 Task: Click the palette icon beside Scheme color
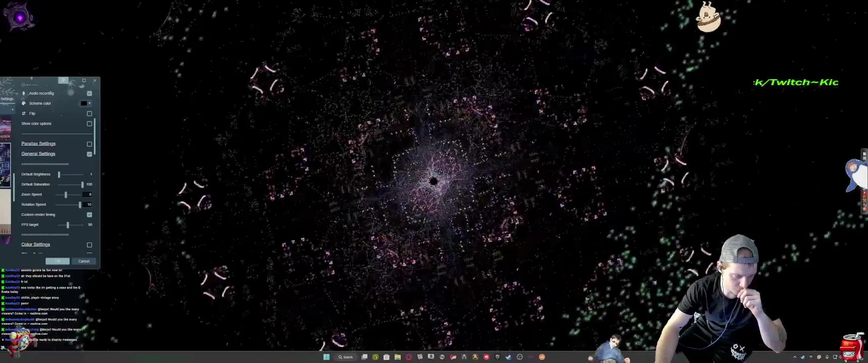pyautogui.click(x=24, y=103)
